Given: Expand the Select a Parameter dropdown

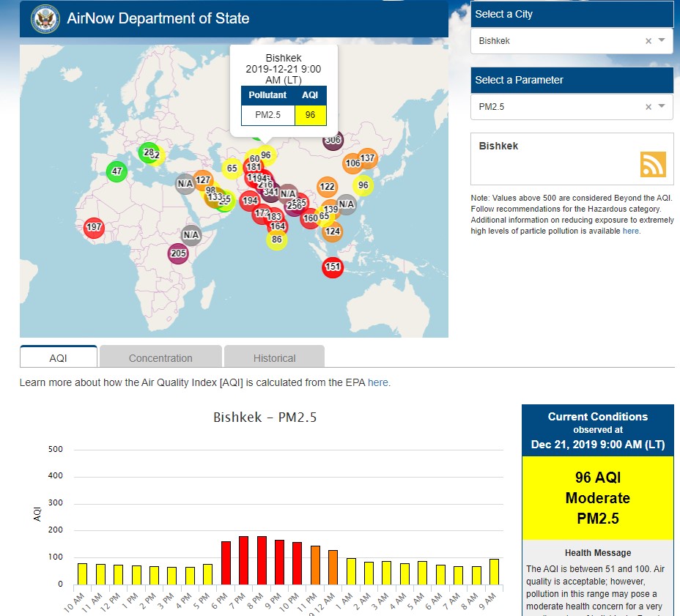Looking at the screenshot, I should [662, 107].
